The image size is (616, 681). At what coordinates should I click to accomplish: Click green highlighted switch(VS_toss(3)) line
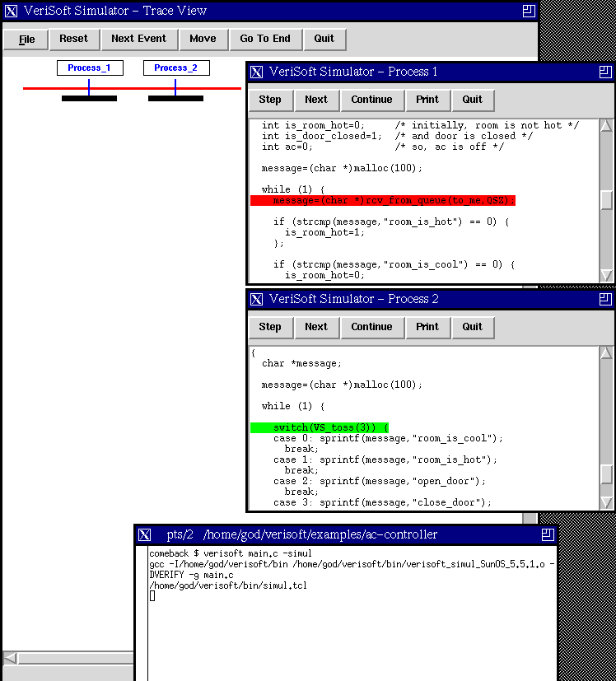pyautogui.click(x=320, y=428)
